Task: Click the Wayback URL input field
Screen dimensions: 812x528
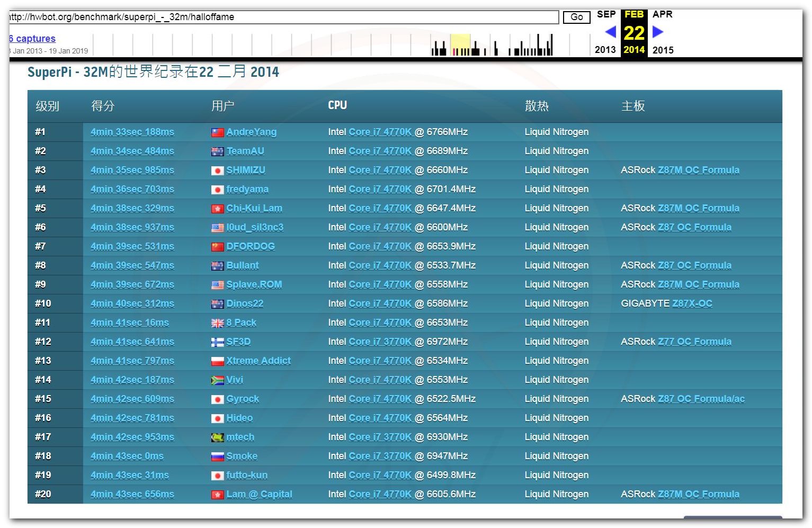Action: (x=283, y=17)
